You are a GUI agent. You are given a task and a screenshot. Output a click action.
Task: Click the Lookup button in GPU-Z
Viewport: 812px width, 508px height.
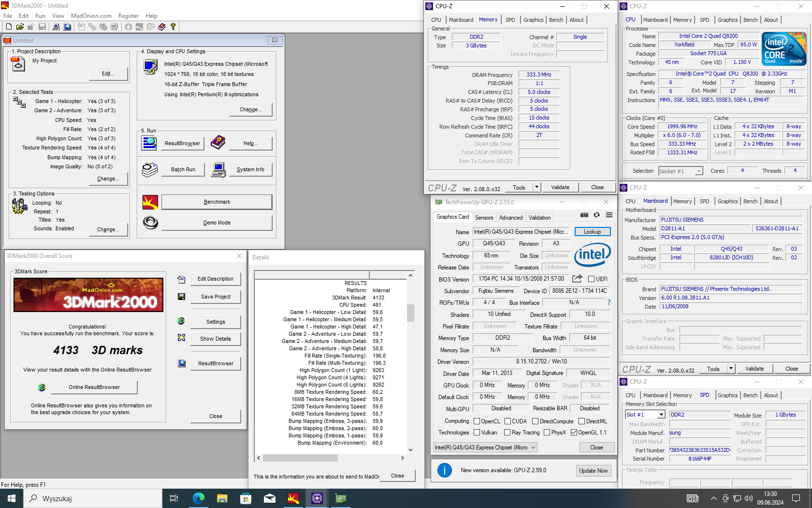(x=592, y=232)
